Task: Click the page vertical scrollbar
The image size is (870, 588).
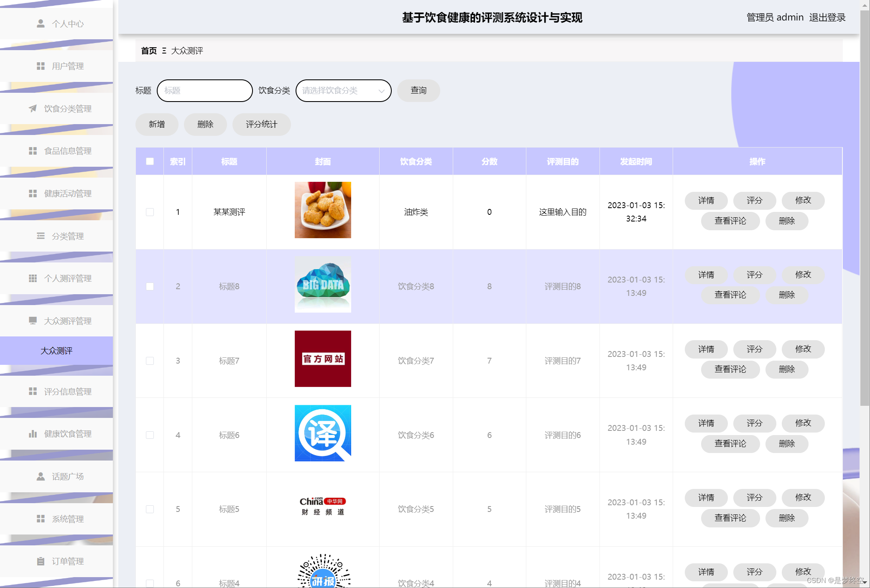Action: coord(865,209)
